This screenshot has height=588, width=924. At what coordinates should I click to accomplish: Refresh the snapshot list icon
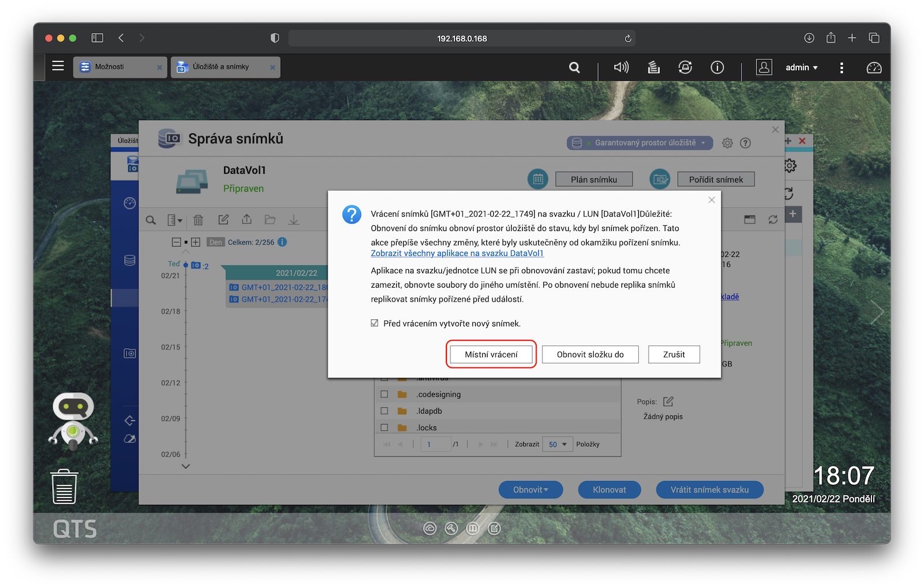click(x=773, y=219)
